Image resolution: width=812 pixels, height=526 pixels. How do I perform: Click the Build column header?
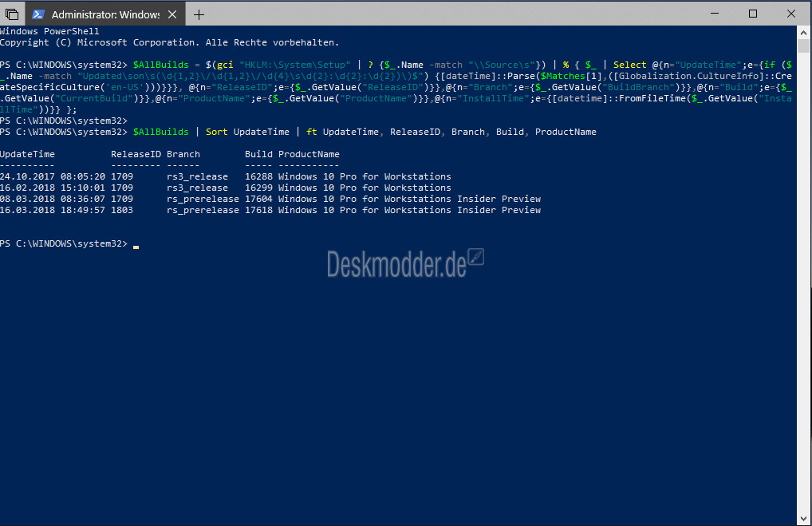[x=258, y=154]
